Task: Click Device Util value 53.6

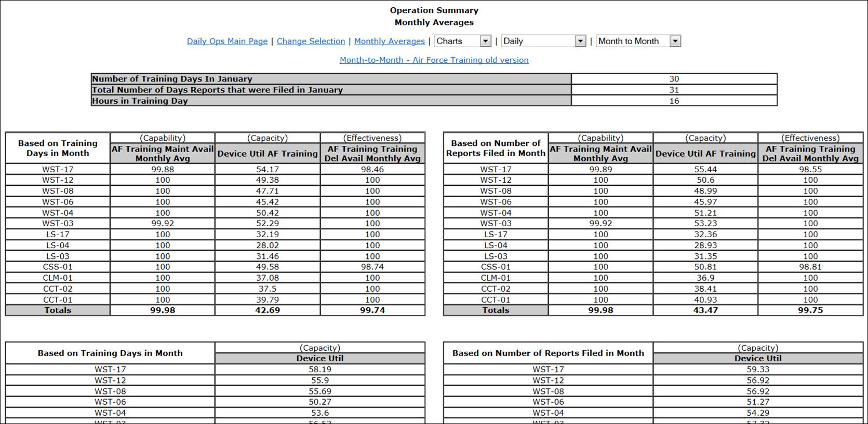Action: coord(319,413)
